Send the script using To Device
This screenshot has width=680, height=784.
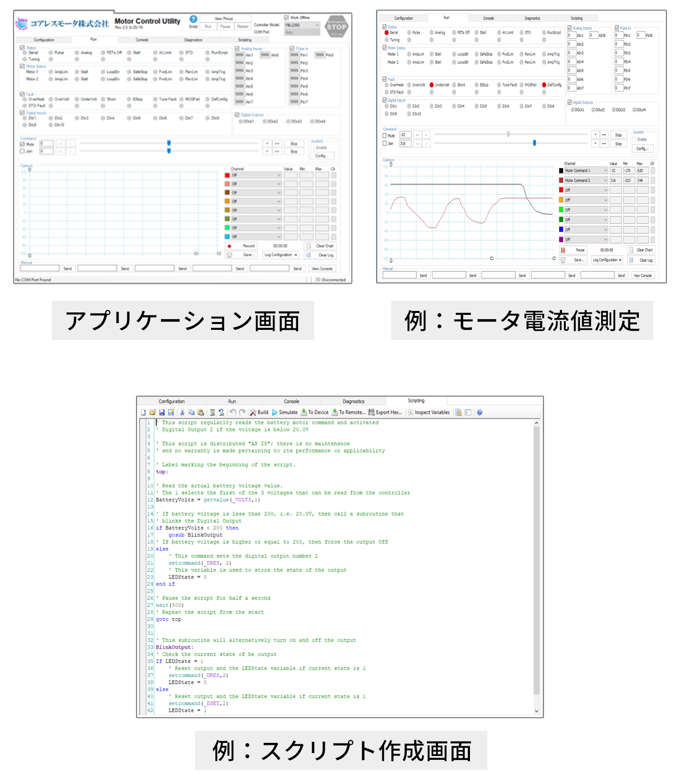pos(315,413)
